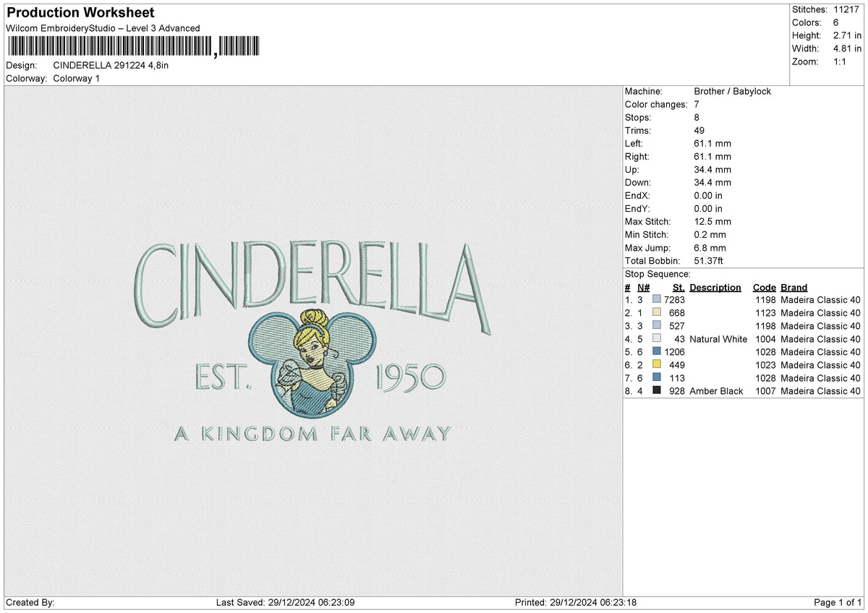Click the 1206 stitch count cell
868x613 pixels.
(x=674, y=352)
